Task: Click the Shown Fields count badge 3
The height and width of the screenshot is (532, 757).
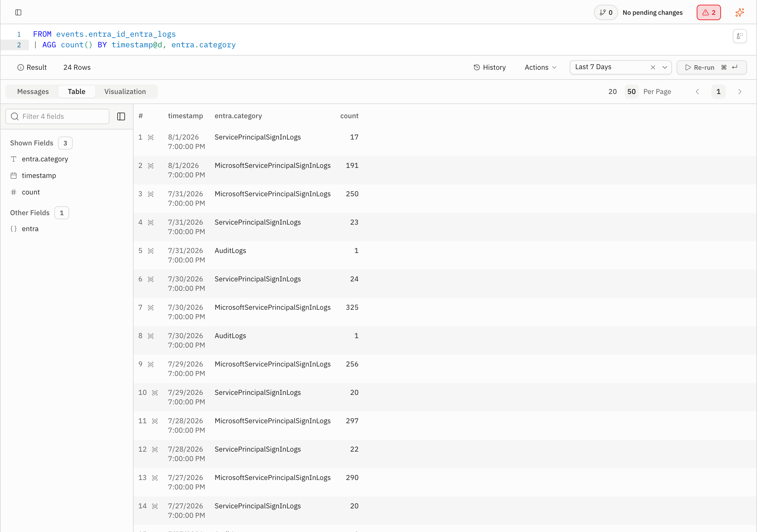Action: (65, 143)
